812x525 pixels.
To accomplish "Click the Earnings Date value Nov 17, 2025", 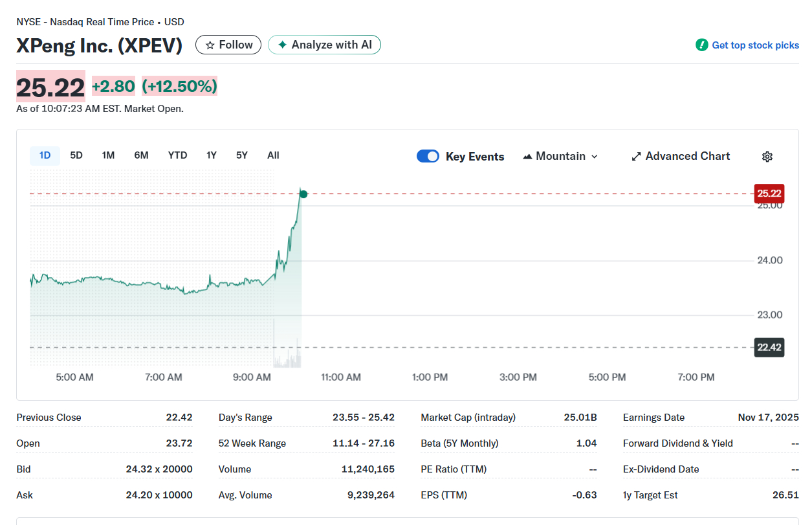I will pos(768,418).
